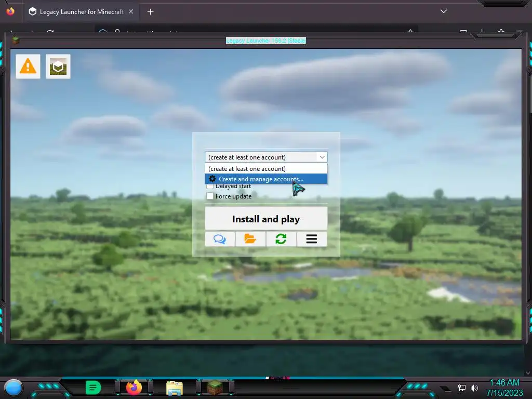Screen dimensions: 532x399
Task: Click the Legacy Launcher 159.2 title text
Action: point(265,41)
